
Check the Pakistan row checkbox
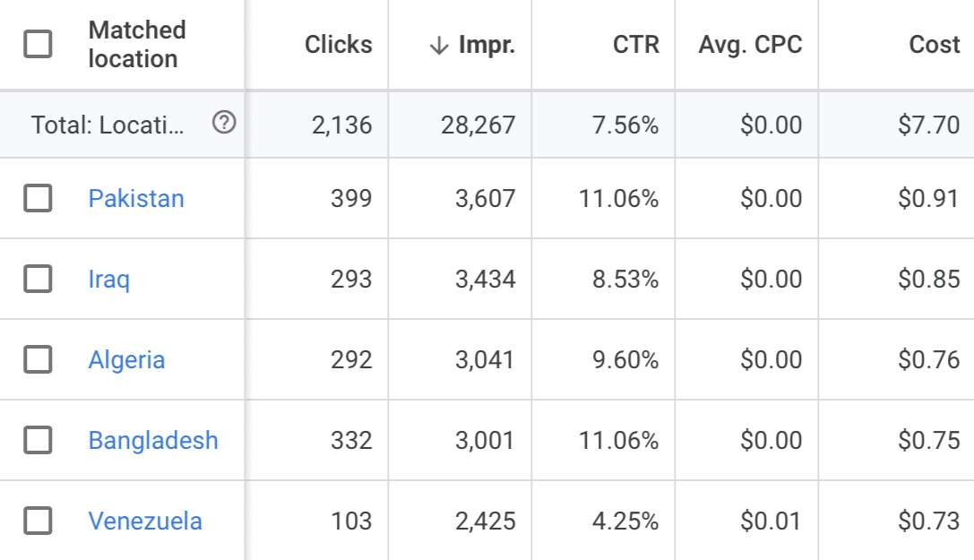pyautogui.click(x=38, y=198)
